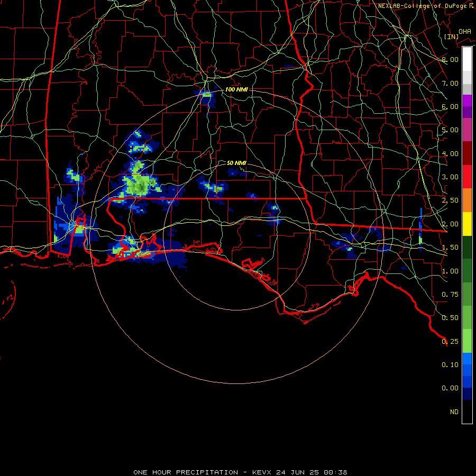Viewport: 476px width, 476px height.
Task: Select the 3.00 legend value
Action: (450, 177)
